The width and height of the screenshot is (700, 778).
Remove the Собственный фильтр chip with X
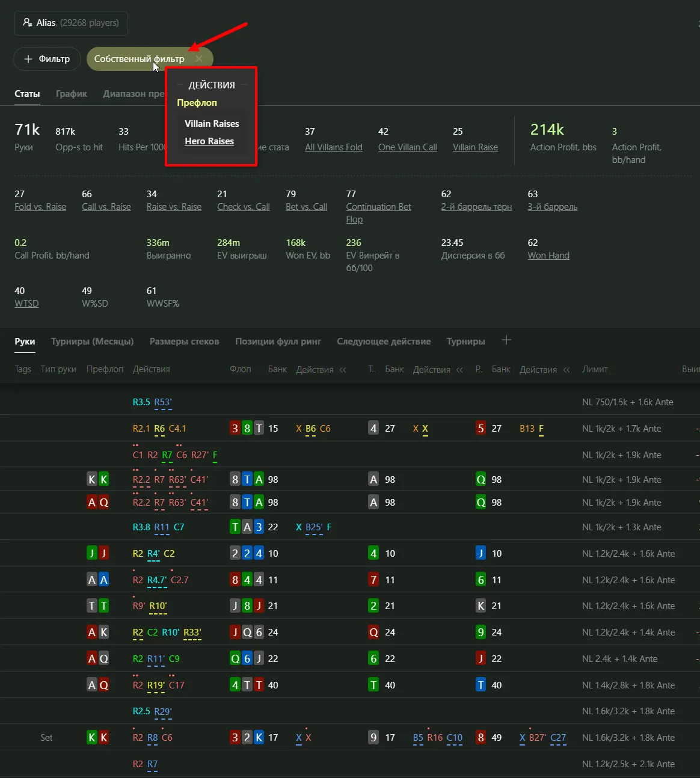pos(198,59)
